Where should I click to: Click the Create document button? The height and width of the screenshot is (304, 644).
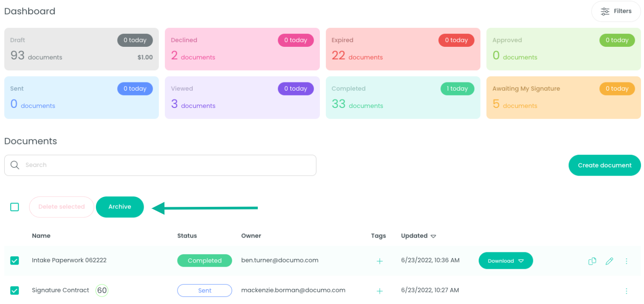click(x=605, y=165)
